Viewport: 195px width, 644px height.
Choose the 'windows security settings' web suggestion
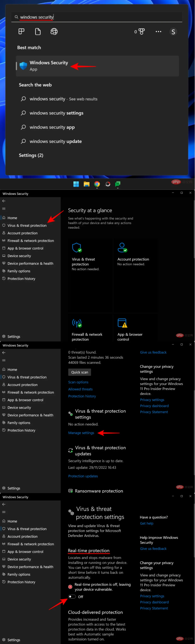tap(57, 113)
